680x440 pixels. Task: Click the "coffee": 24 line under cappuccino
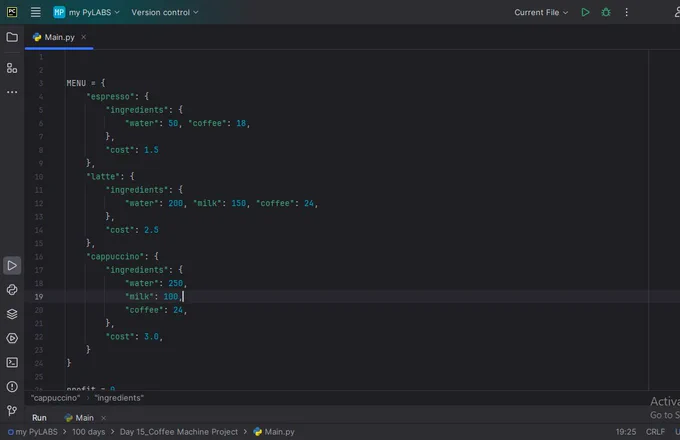coord(156,310)
